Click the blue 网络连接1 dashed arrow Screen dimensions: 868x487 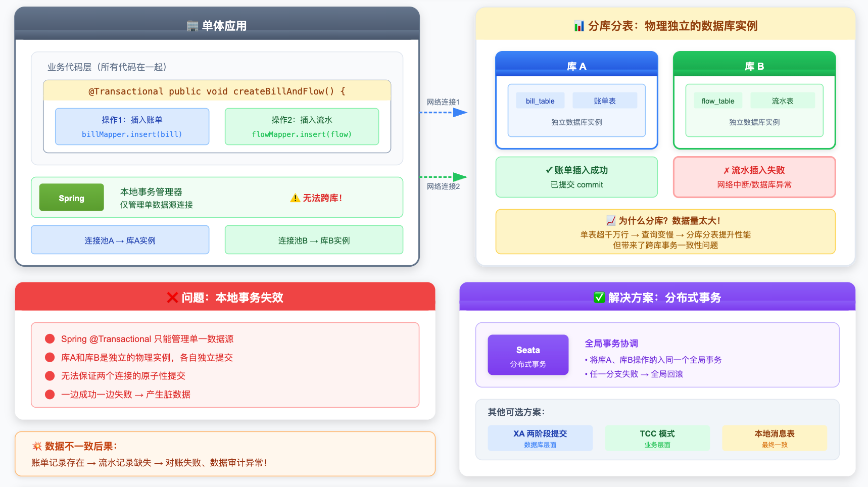coord(443,112)
